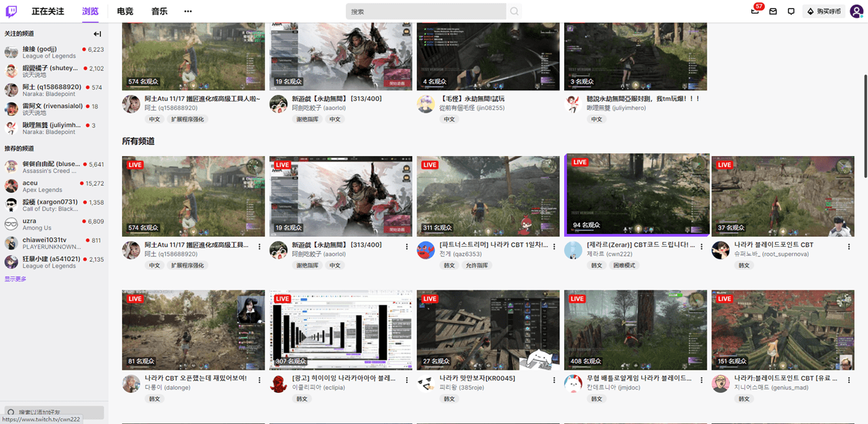Open the 307 viewers stream thumbnail
This screenshot has width=868, height=424.
tap(341, 330)
